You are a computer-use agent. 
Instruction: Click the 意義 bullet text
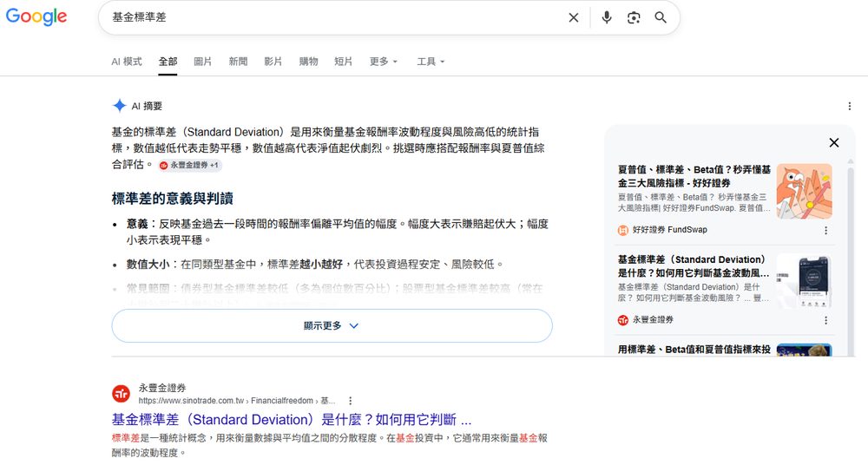[337, 232]
